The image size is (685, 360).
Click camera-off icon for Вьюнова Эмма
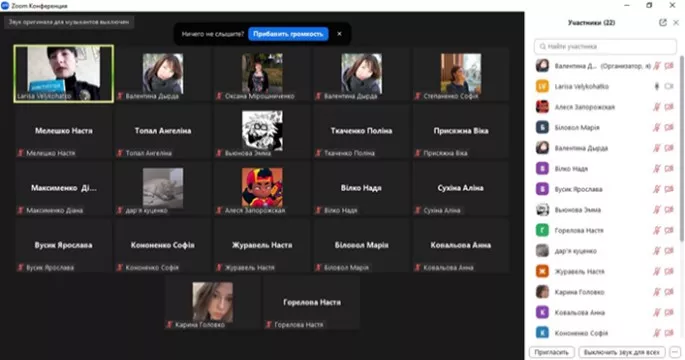(669, 210)
